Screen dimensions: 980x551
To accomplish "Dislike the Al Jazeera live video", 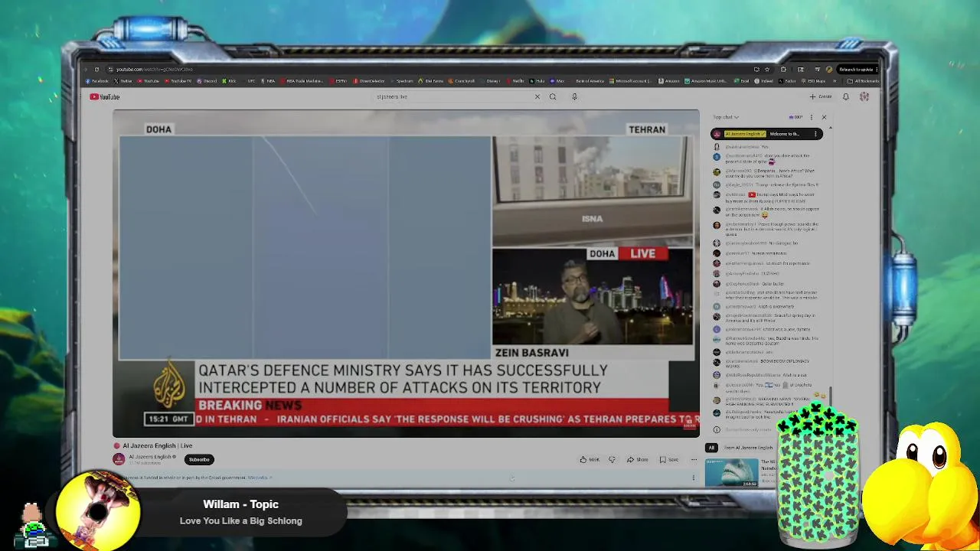I will (x=612, y=459).
